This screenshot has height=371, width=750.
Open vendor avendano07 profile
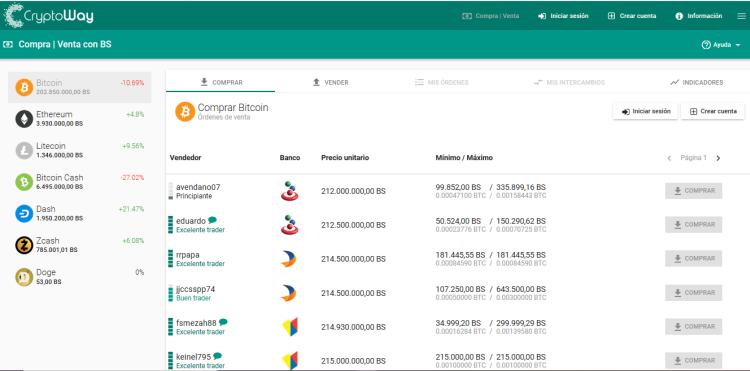(x=198, y=187)
